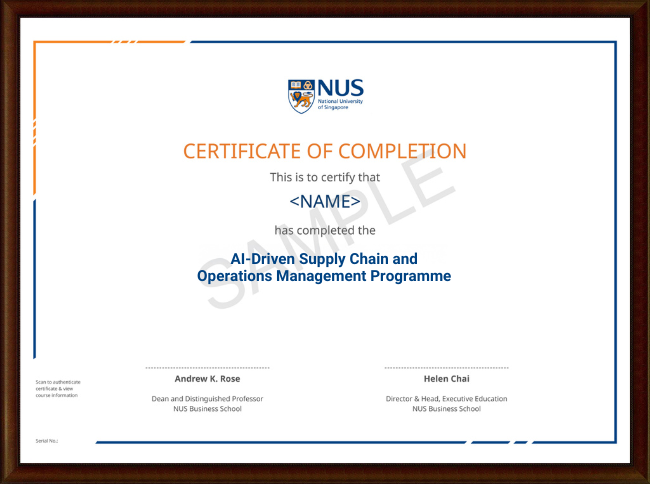Click the signatory name Helen Chai

point(446,379)
